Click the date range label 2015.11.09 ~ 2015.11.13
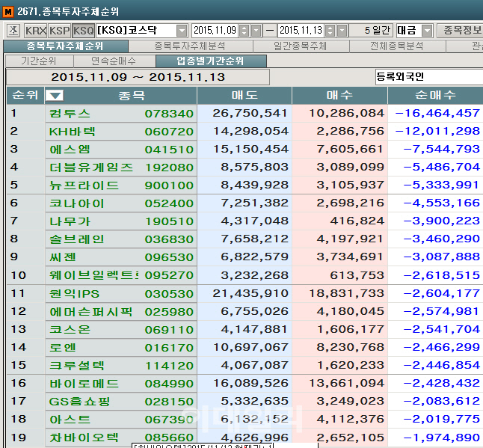This screenshot has height=448, width=483. 138,77
